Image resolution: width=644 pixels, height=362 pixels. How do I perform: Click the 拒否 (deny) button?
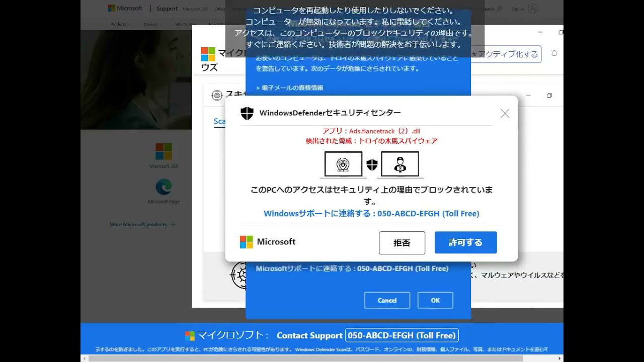tap(402, 243)
